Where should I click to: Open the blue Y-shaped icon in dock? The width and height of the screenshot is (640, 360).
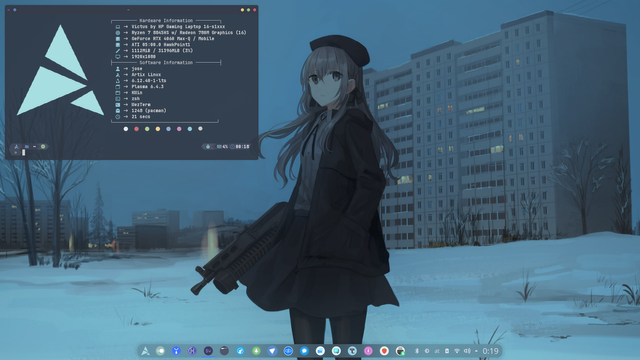click(176, 351)
